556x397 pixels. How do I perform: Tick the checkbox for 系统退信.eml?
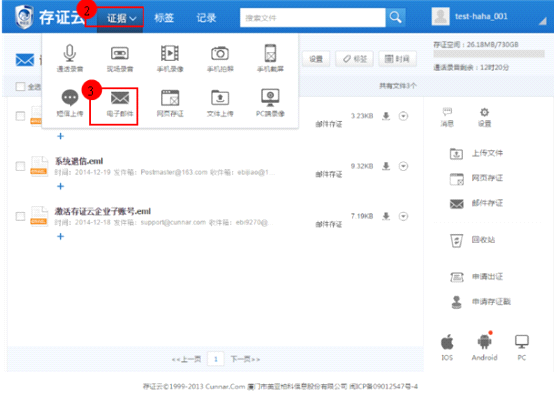[20, 166]
